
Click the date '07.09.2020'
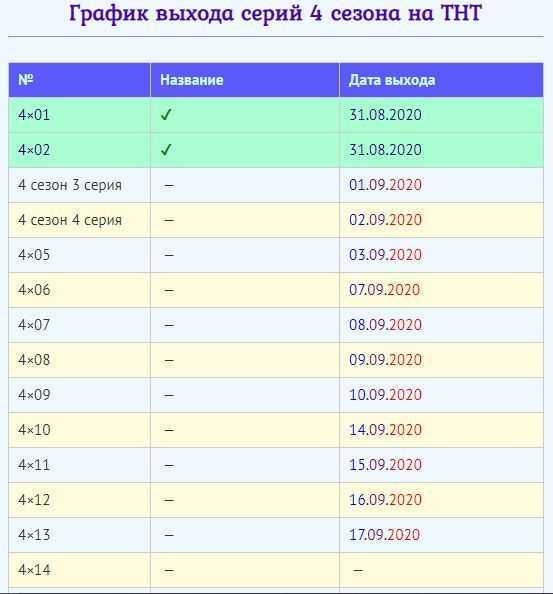click(x=384, y=290)
